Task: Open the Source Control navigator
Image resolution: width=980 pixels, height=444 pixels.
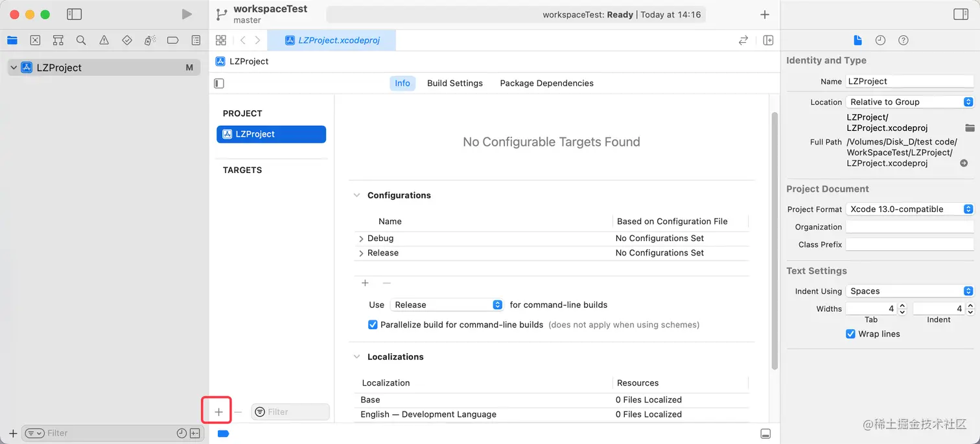Action: click(x=35, y=40)
